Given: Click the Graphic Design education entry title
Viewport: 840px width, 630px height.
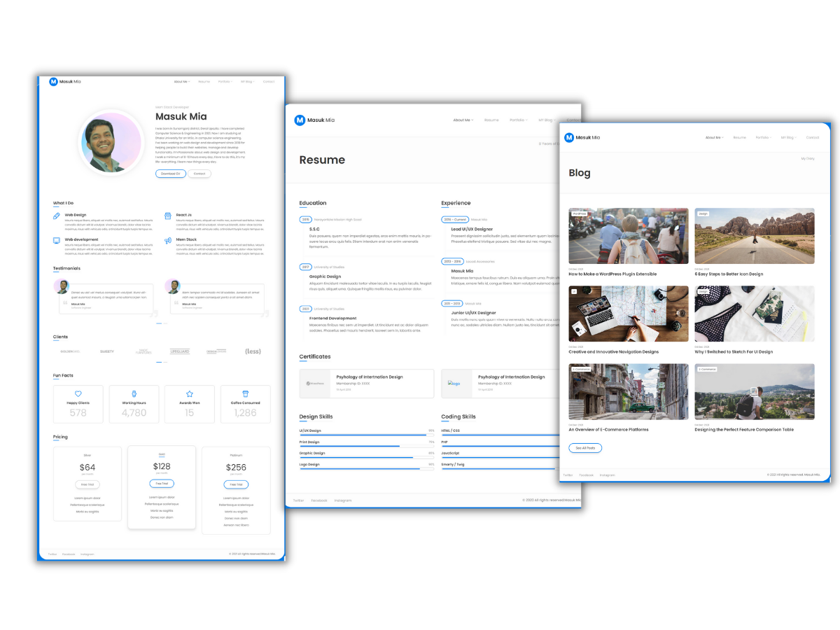Looking at the screenshot, I should click(x=325, y=276).
